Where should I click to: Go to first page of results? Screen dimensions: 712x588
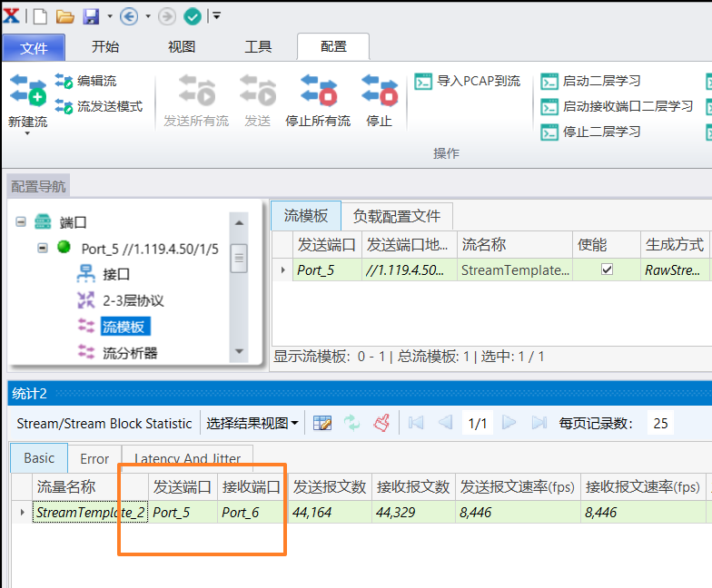click(x=416, y=423)
